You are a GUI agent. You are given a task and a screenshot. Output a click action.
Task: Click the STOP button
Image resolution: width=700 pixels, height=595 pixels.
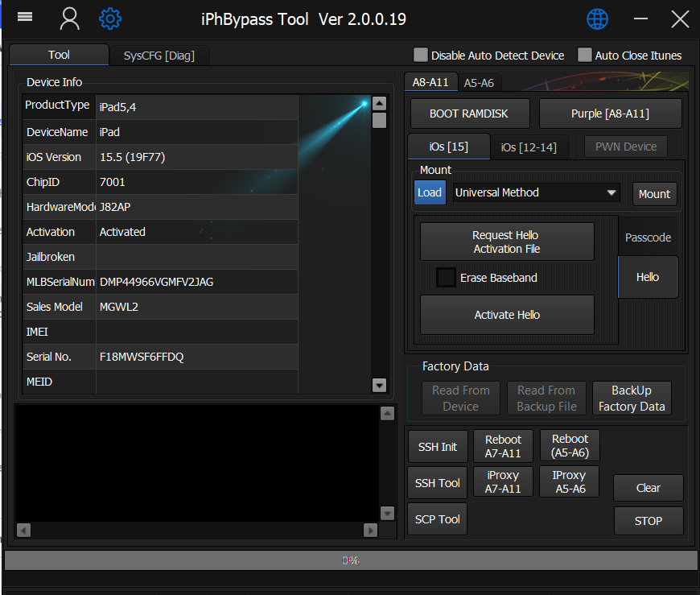coord(649,521)
